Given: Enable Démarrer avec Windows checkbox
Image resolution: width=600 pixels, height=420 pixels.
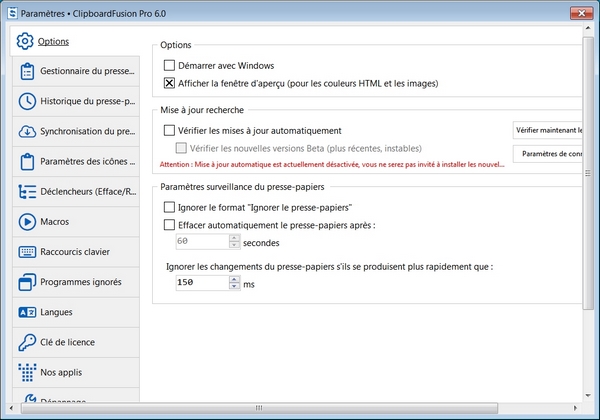Looking at the screenshot, I should click(169, 65).
